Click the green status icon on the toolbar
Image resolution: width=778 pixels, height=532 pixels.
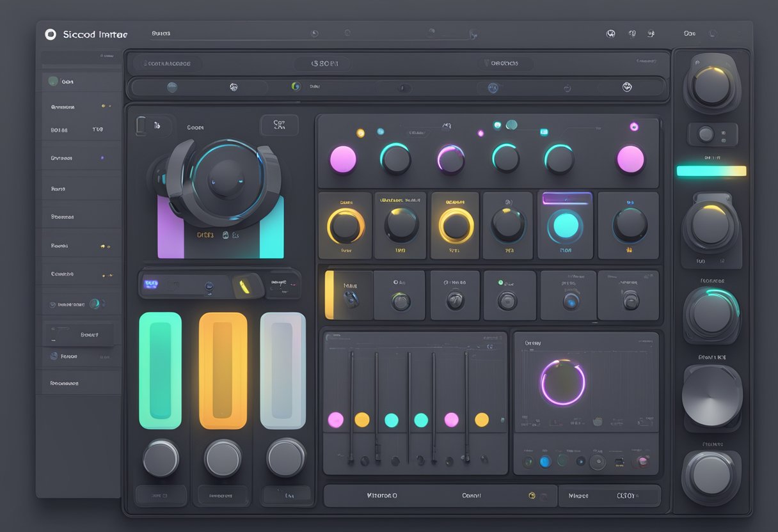296,86
